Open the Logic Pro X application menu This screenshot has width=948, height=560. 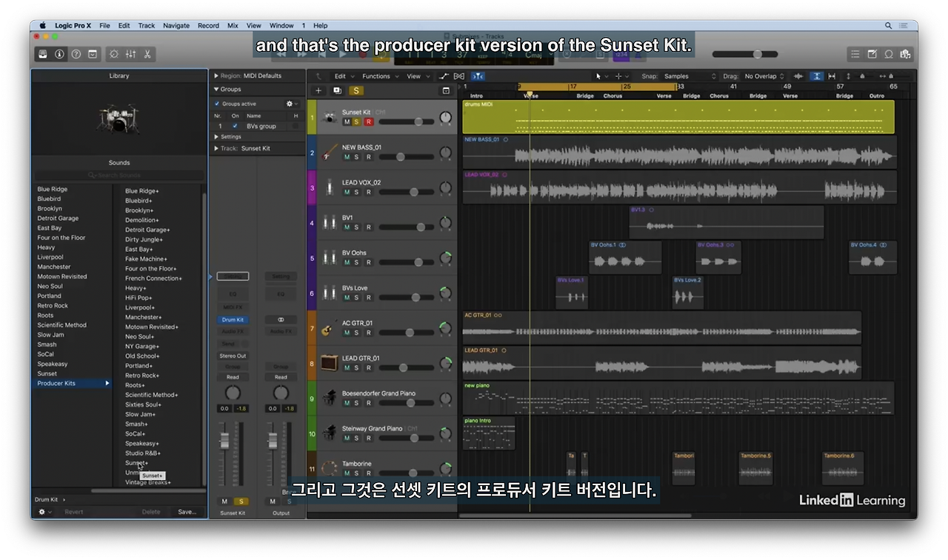coord(73,25)
